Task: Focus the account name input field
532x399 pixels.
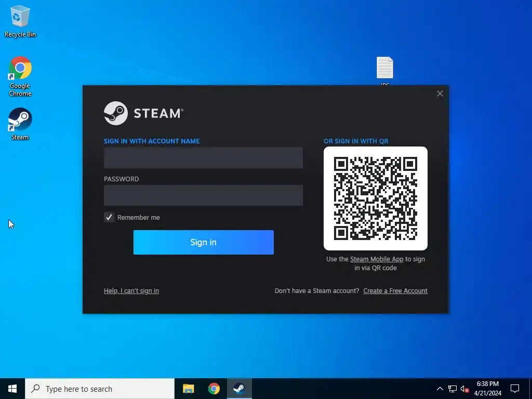Action: tap(203, 158)
